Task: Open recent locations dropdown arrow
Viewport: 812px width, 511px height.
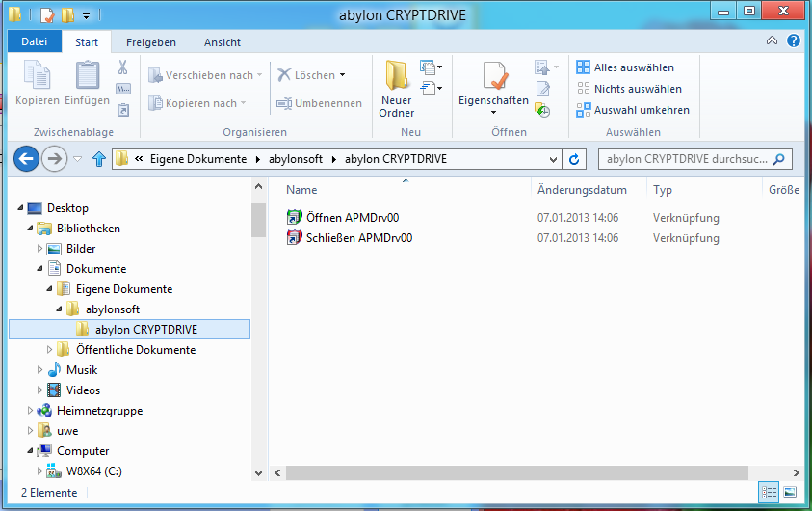Action: [x=77, y=159]
